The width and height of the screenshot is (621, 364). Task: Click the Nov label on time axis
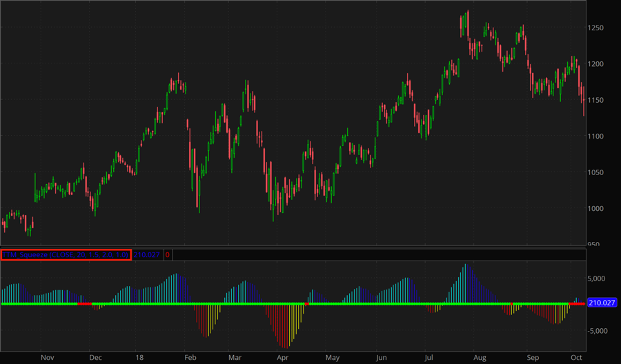pos(47,358)
